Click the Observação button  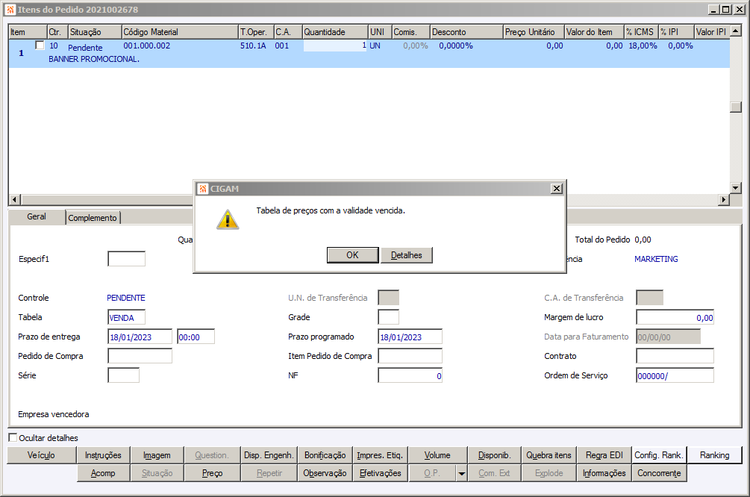[325, 473]
